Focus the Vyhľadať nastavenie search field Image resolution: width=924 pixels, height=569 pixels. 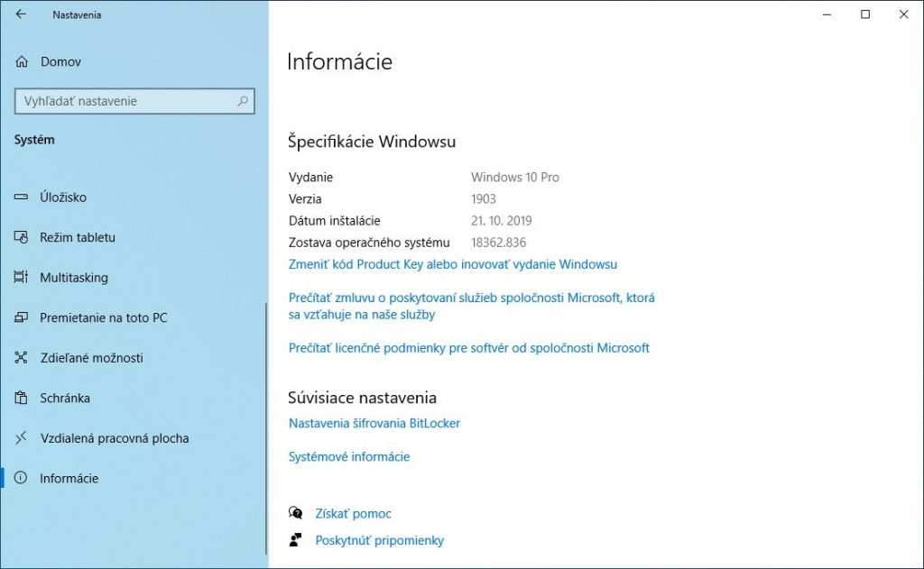134,101
